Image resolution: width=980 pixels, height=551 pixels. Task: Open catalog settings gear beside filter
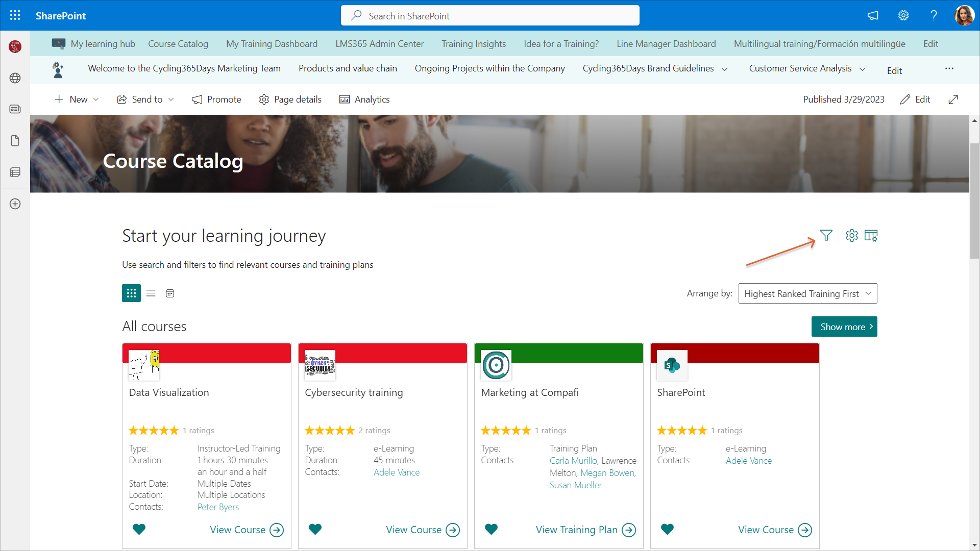point(851,235)
